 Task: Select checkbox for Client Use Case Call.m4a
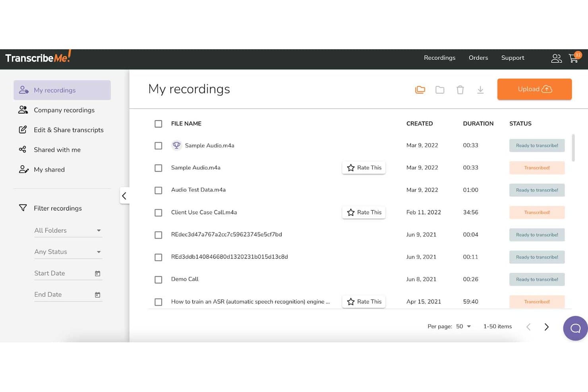point(158,212)
